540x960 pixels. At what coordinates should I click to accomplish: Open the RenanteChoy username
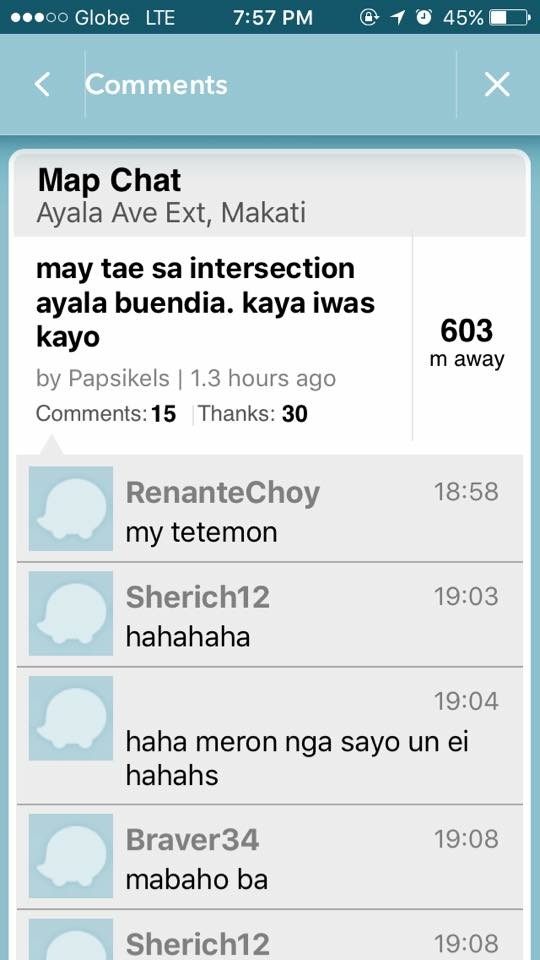(x=223, y=493)
